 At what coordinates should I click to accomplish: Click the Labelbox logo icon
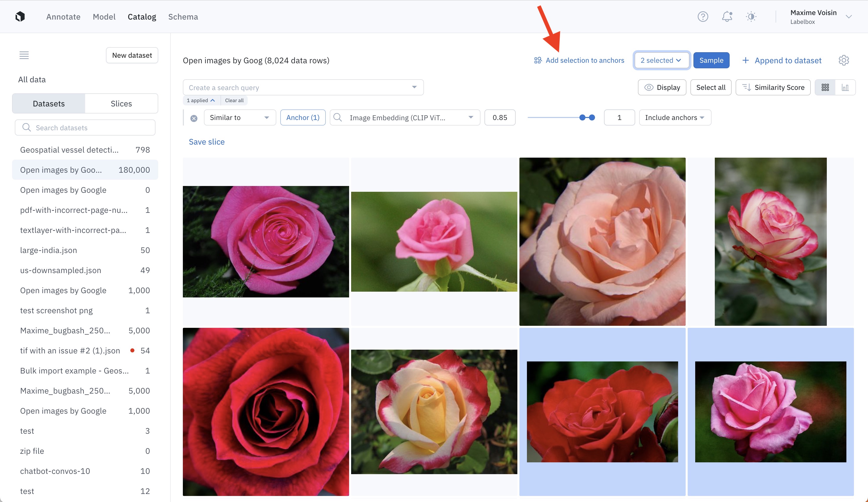coord(20,17)
